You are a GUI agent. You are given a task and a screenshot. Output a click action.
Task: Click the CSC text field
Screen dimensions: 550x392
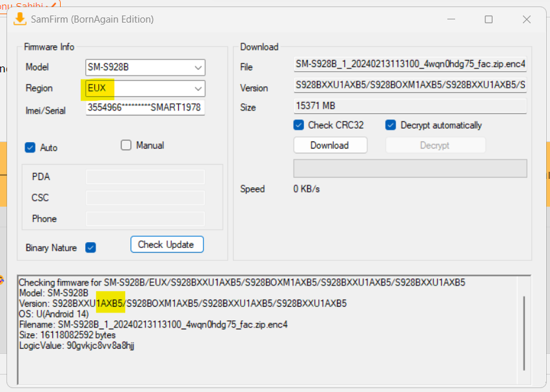tap(145, 198)
